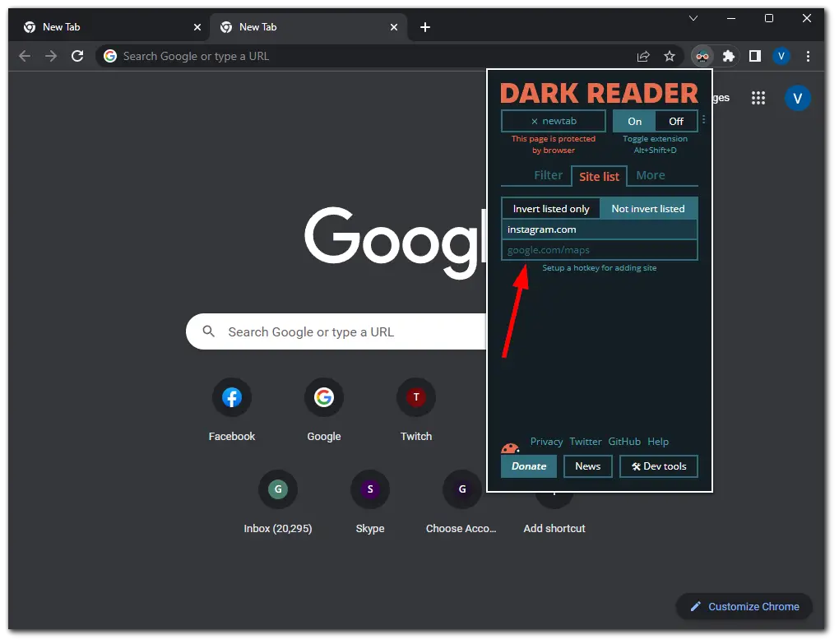Click the Dark Reader extension icon in toolbar

tap(702, 56)
